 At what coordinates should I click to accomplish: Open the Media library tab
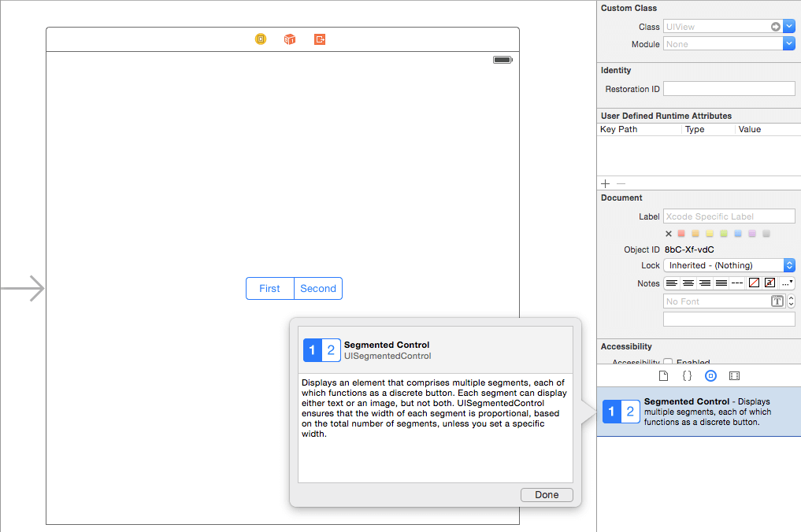coord(735,375)
